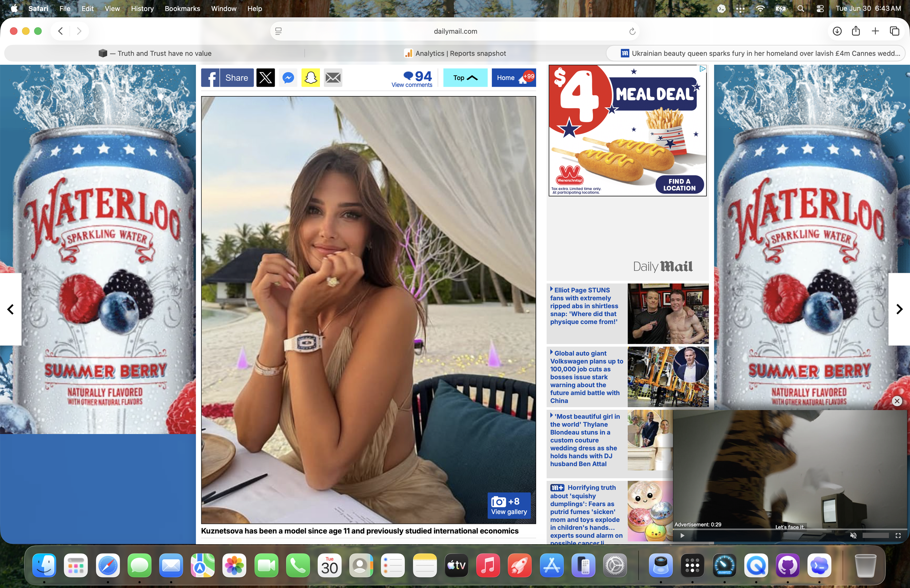This screenshot has width=910, height=588.
Task: Adjust the video ad volume slider
Action: click(x=875, y=535)
